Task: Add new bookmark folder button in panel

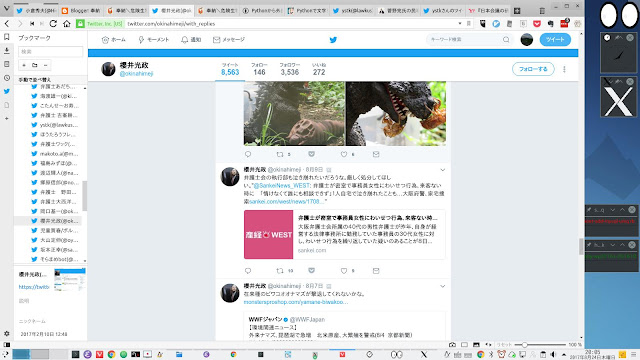Action: point(35,65)
